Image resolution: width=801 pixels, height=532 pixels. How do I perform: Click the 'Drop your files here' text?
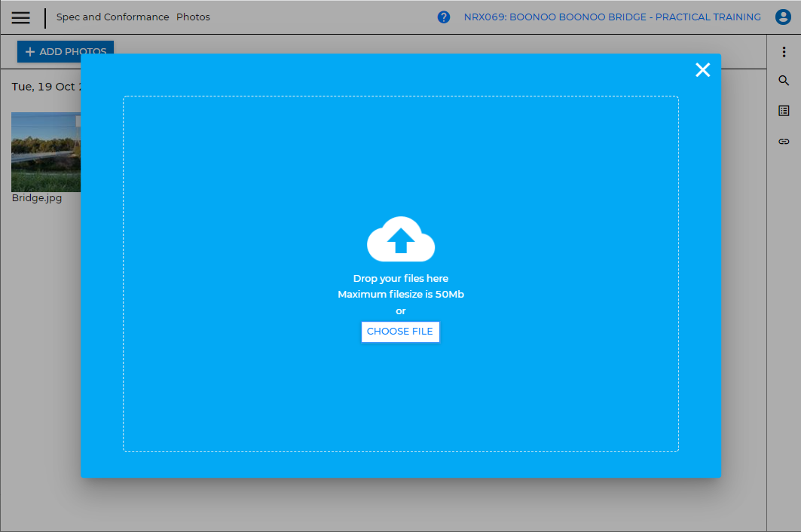[400, 279]
